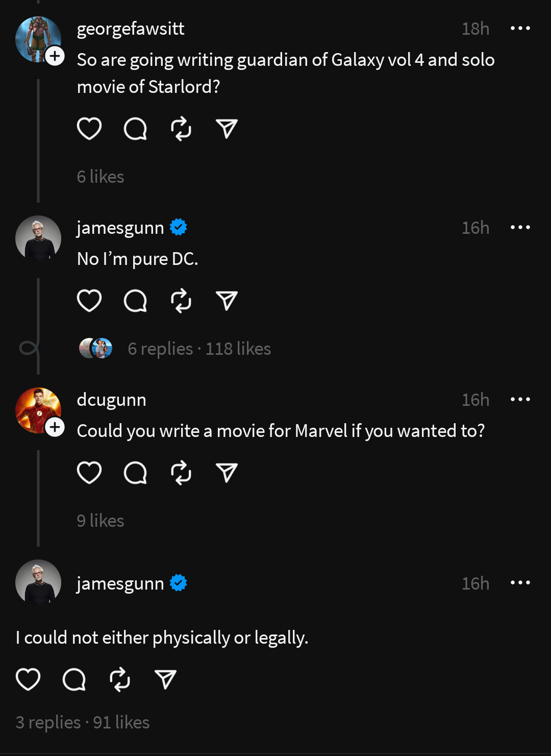View 6 replies on jamesgunn's post
551x756 pixels.
tap(160, 349)
